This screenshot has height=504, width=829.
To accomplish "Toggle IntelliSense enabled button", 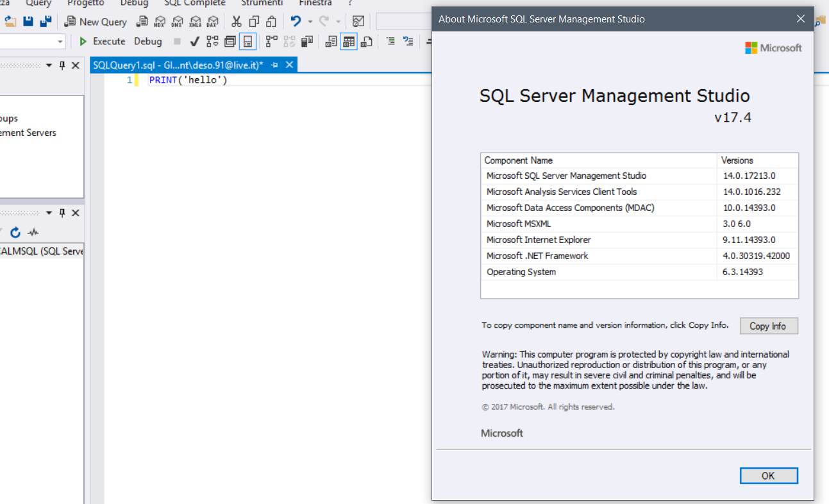I will pyautogui.click(x=247, y=42).
